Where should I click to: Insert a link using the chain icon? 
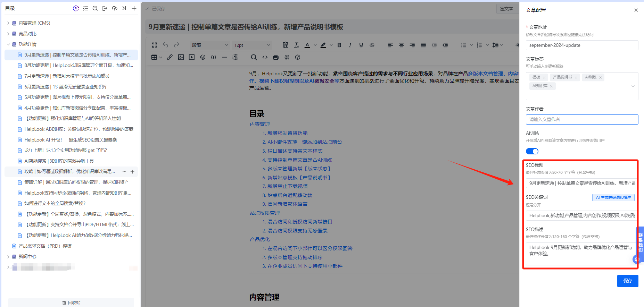(170, 57)
